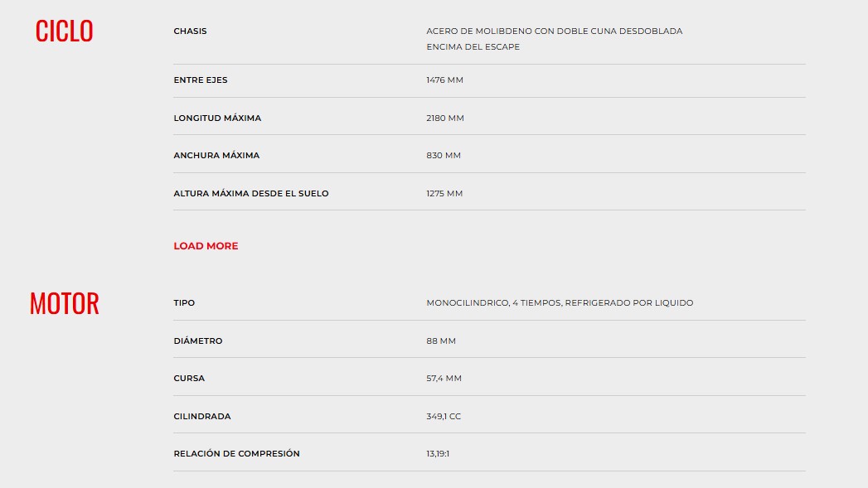Select the 1476 MM wheelbase value
The image size is (868, 488).
[444, 80]
